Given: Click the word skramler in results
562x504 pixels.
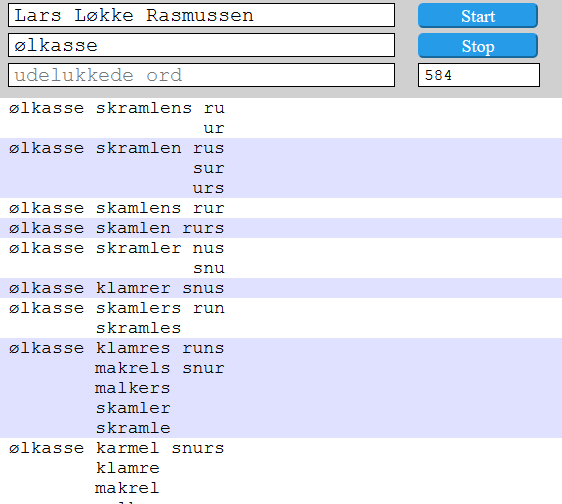Looking at the screenshot, I should tap(138, 248).
